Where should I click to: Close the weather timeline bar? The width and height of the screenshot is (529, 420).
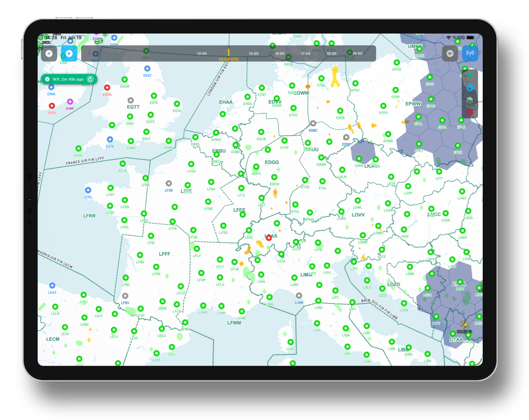coord(49,54)
